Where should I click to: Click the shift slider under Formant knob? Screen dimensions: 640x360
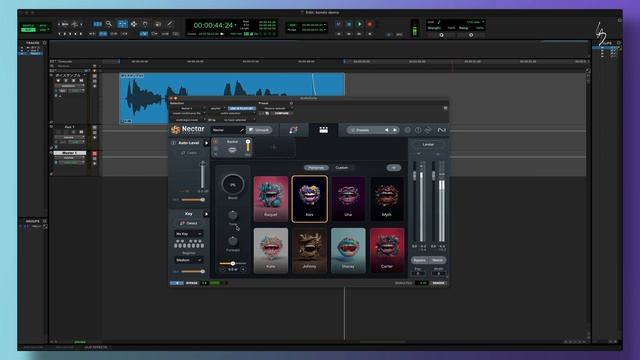point(233,264)
